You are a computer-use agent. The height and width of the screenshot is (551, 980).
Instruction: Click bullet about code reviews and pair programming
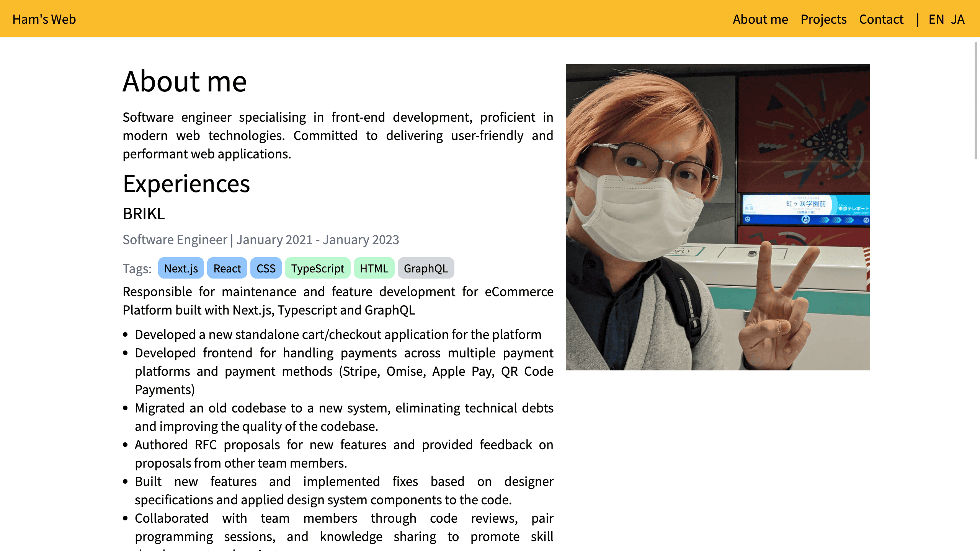tap(344, 531)
